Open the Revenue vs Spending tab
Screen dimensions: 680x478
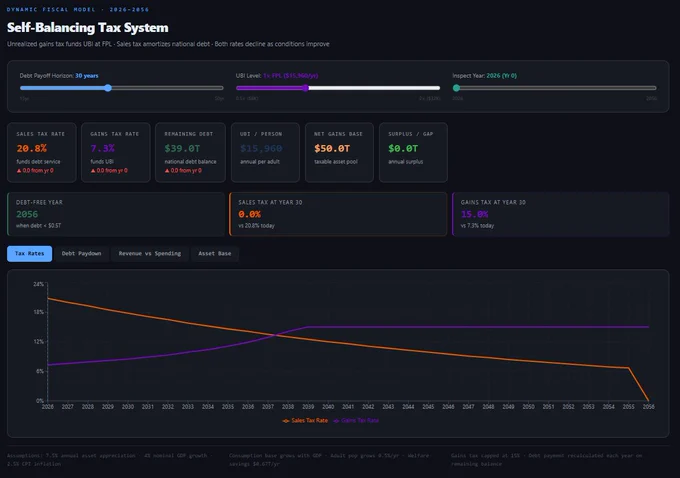(x=150, y=254)
